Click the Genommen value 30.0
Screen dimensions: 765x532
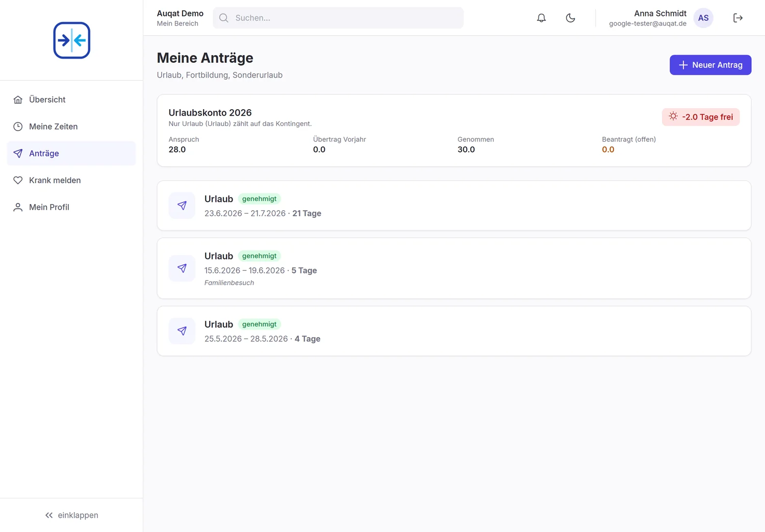466,149
